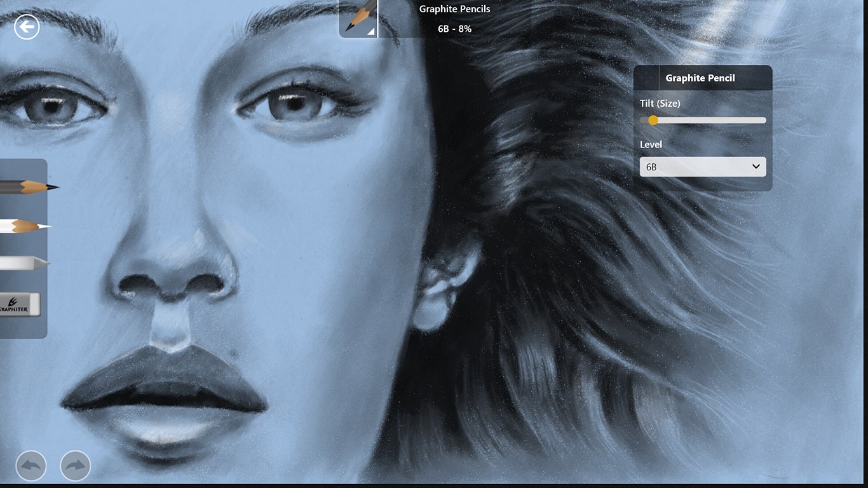Expand the corner triangle on the pencil thumbnail
The height and width of the screenshot is (488, 868).
click(372, 33)
